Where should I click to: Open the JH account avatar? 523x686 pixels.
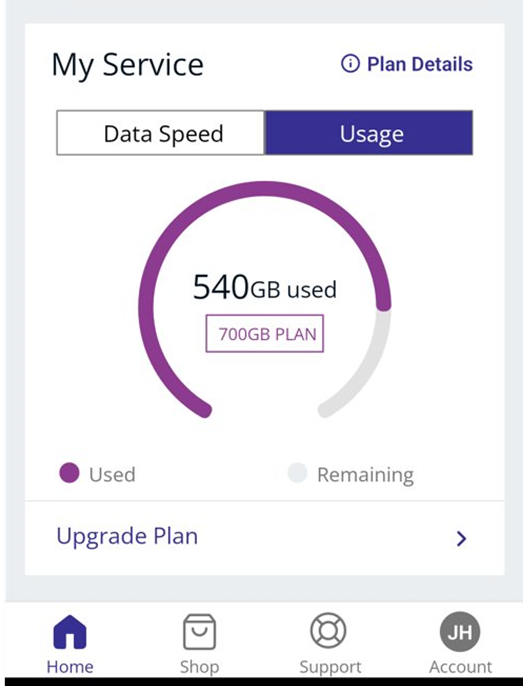coord(460,631)
